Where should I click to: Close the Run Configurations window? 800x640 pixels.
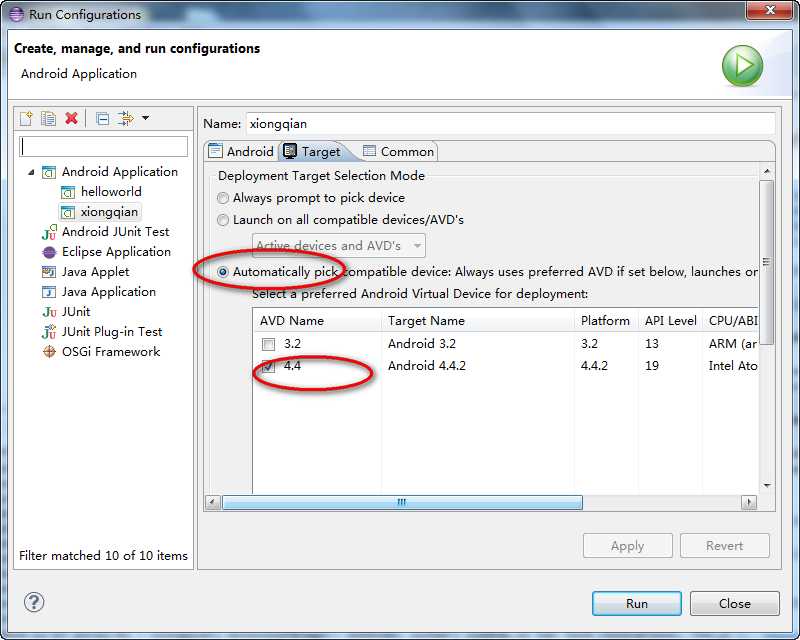coord(770,10)
